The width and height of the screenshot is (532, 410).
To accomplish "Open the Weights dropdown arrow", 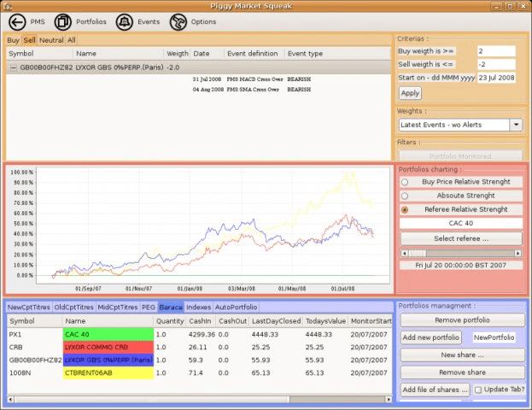I will pyautogui.click(x=516, y=125).
